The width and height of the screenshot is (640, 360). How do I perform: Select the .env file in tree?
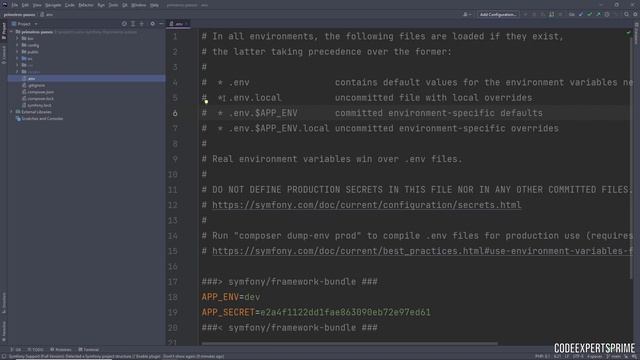point(87,78)
